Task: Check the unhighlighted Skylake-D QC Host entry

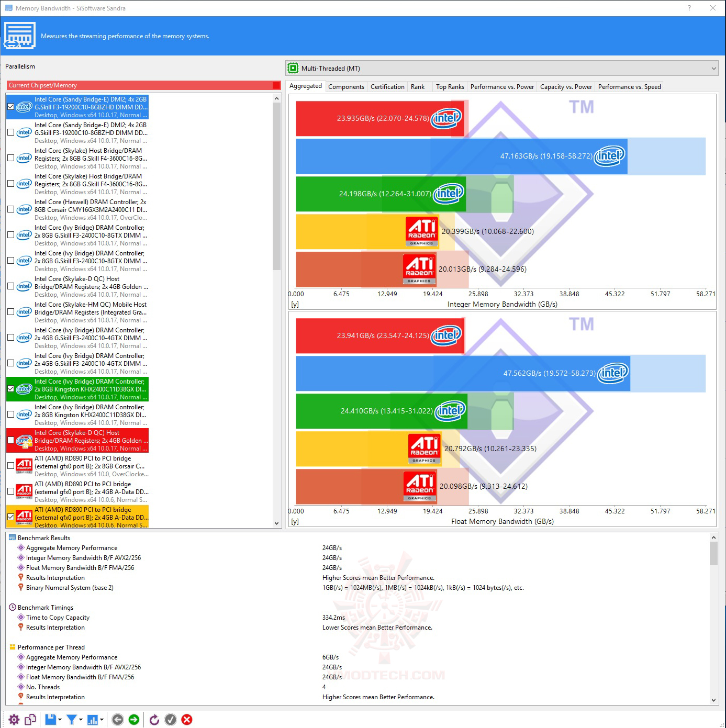Action: 10,286
